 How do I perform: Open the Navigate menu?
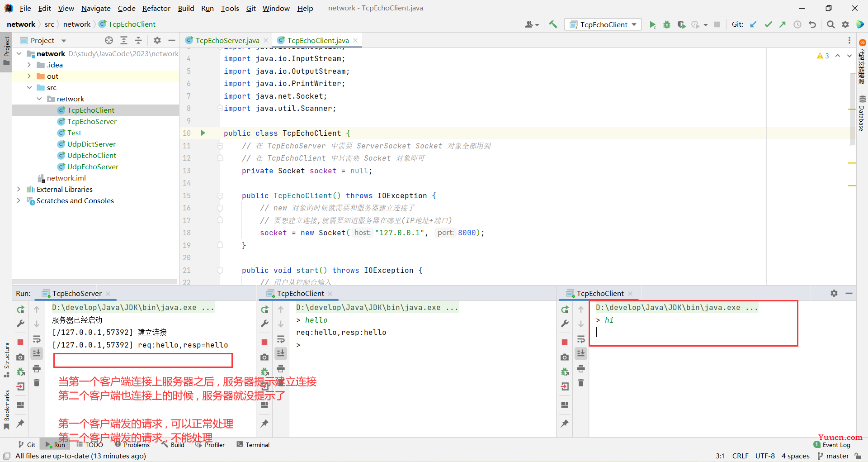pos(96,8)
